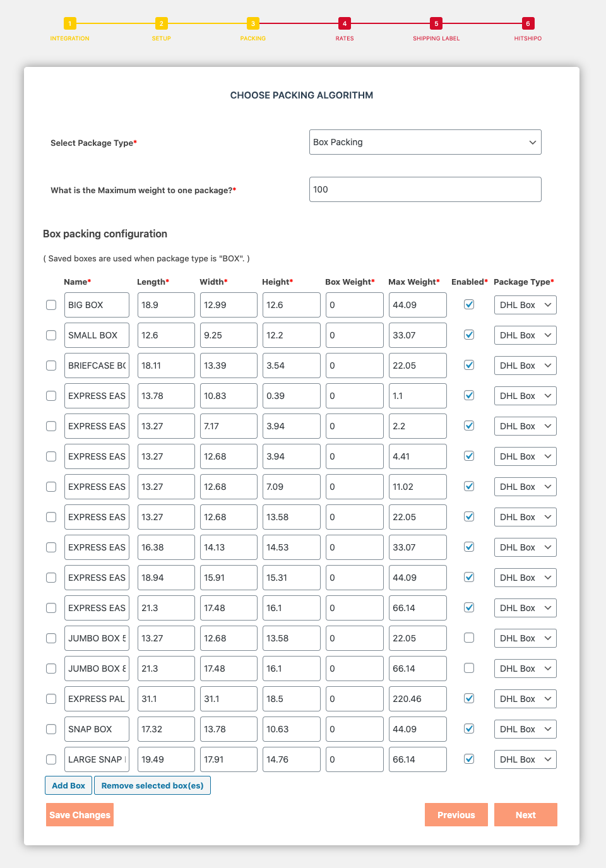Open BRIEFCASE BOX package type dropdown

point(525,366)
